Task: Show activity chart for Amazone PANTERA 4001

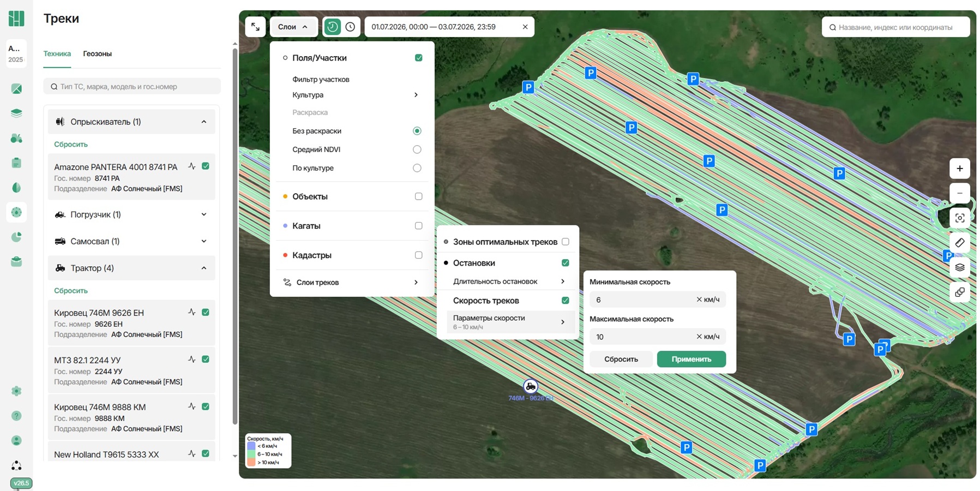Action: coord(192,166)
